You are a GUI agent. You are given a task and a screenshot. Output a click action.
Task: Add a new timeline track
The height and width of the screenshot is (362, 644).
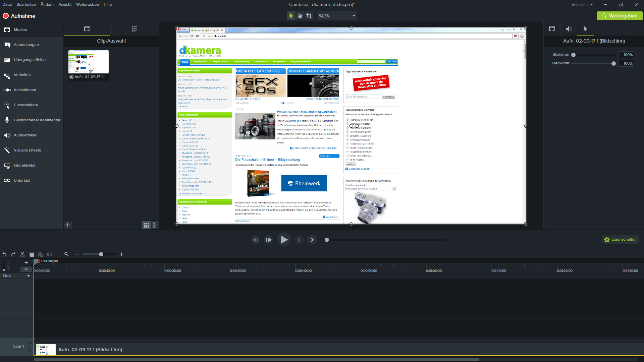click(x=26, y=262)
